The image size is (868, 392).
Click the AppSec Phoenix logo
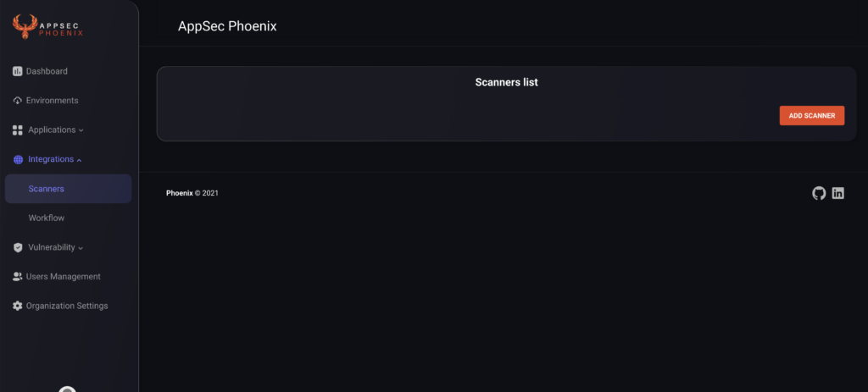[x=47, y=26]
